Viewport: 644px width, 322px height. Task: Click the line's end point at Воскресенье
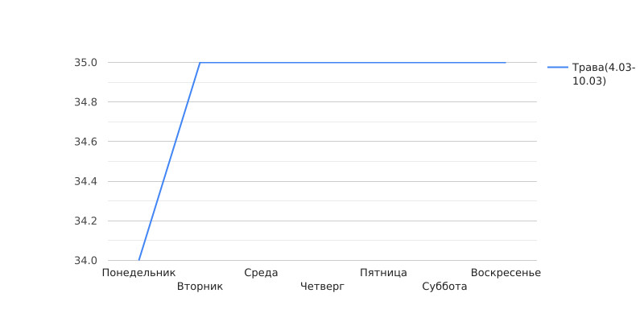pyautogui.click(x=506, y=63)
